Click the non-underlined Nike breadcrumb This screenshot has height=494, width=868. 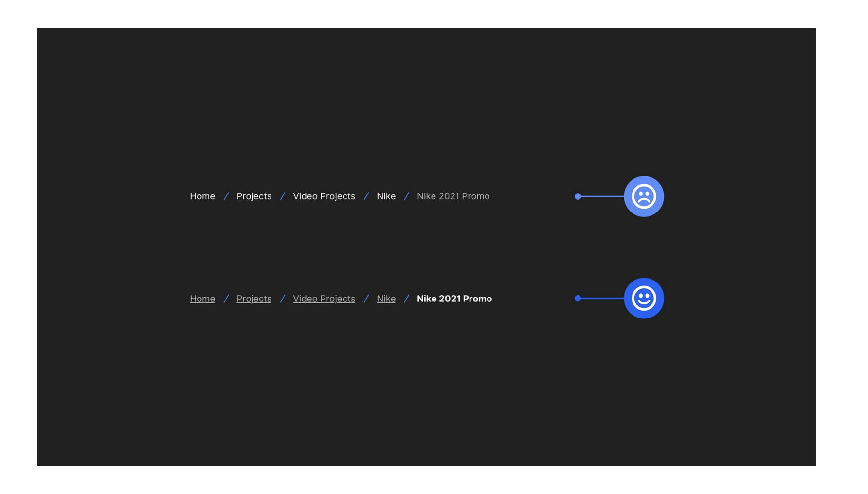point(386,196)
